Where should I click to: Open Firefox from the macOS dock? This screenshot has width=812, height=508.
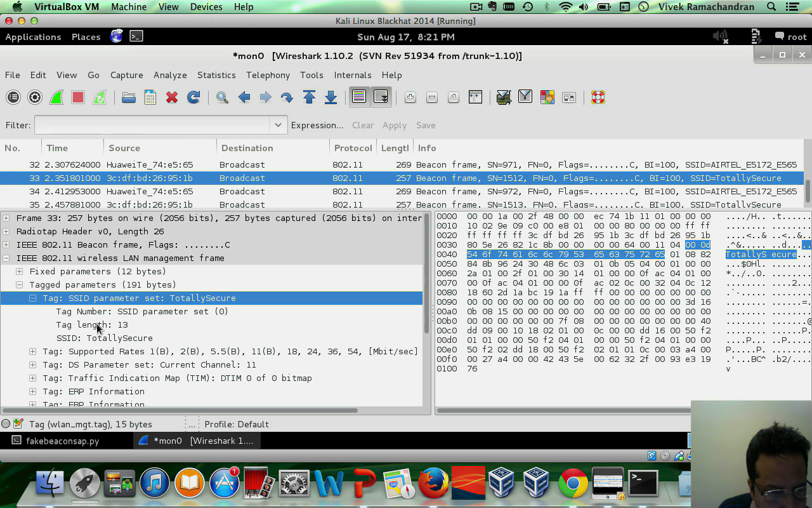[434, 484]
